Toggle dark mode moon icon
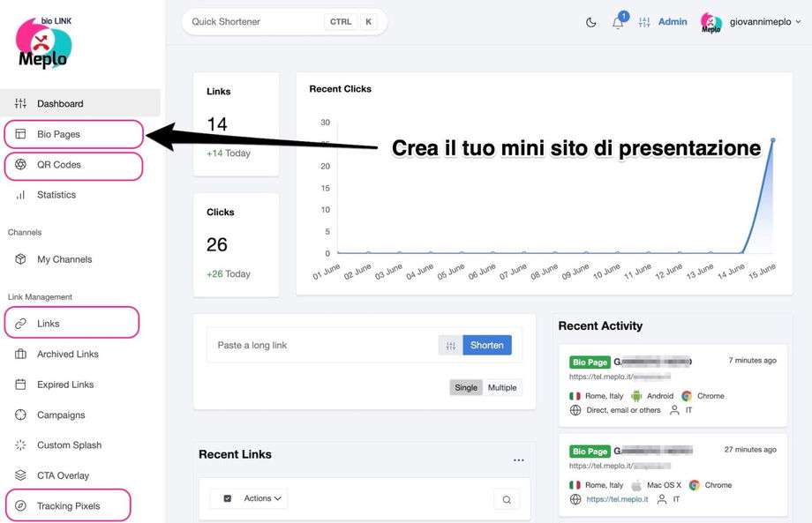Image resolution: width=812 pixels, height=523 pixels. coord(591,22)
